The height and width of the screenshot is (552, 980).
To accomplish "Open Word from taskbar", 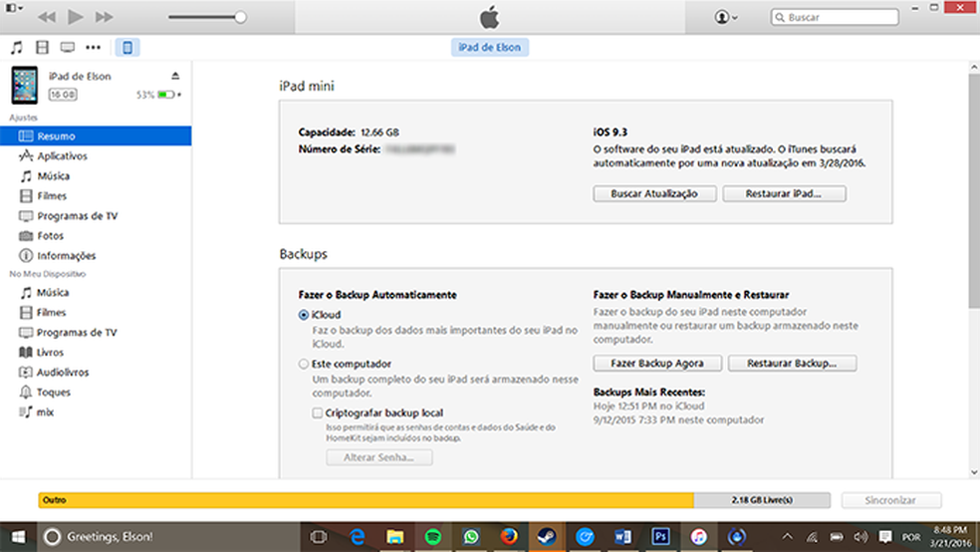I will tap(622, 536).
